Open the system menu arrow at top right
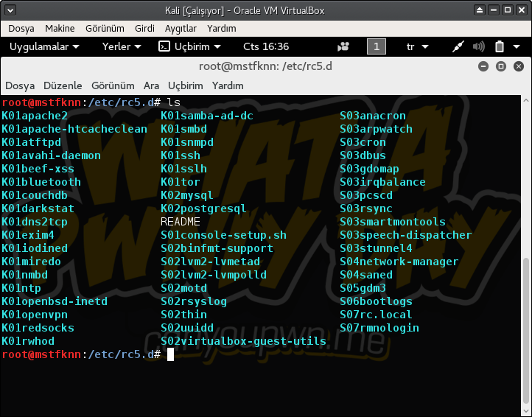The image size is (532, 417). [517, 46]
